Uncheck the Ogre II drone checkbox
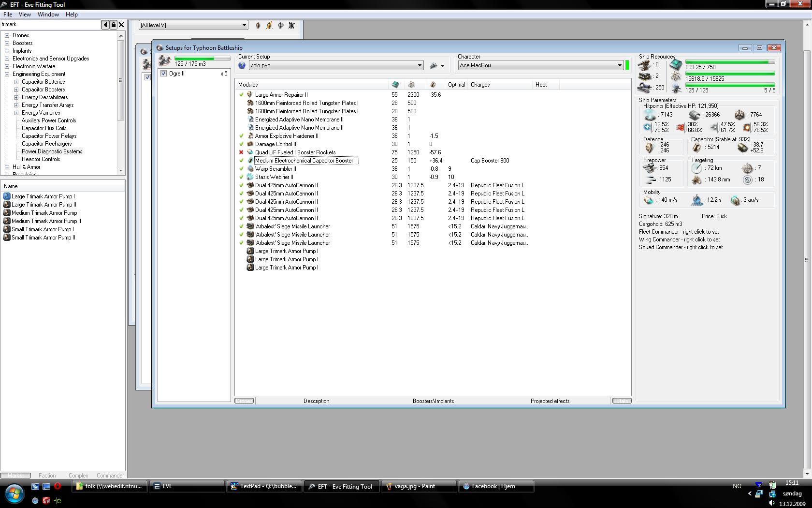 click(x=163, y=74)
